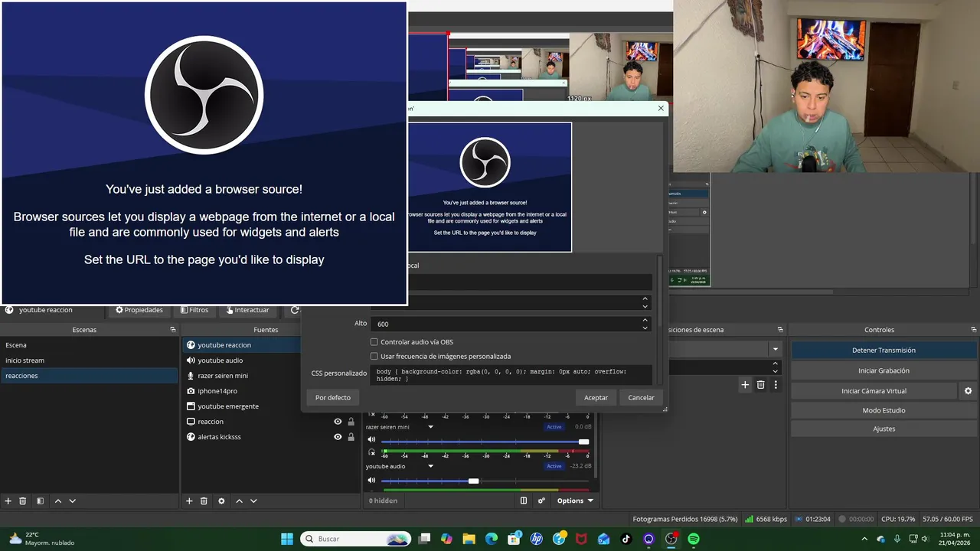Open OBS Studio taskbar icon
This screenshot has height=551, width=980.
coord(671,539)
